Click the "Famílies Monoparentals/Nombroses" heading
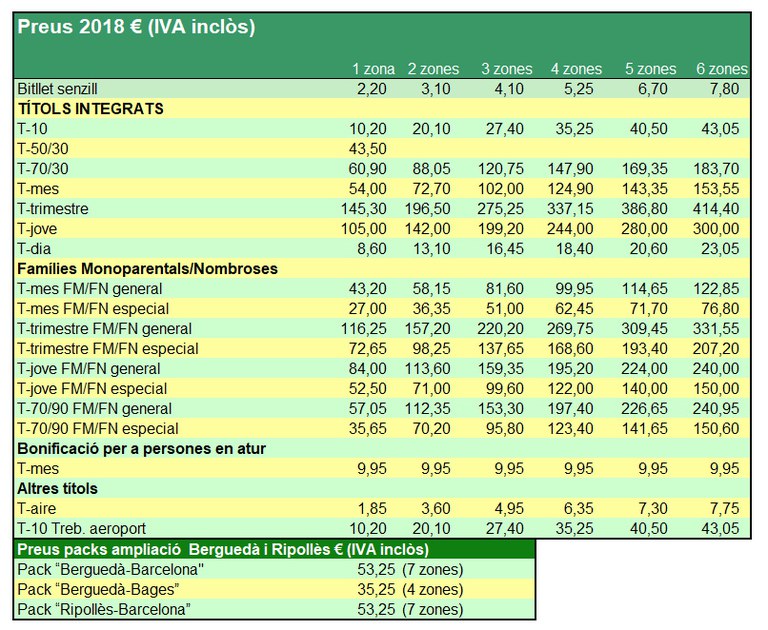The image size is (768, 630). pyautogui.click(x=147, y=268)
